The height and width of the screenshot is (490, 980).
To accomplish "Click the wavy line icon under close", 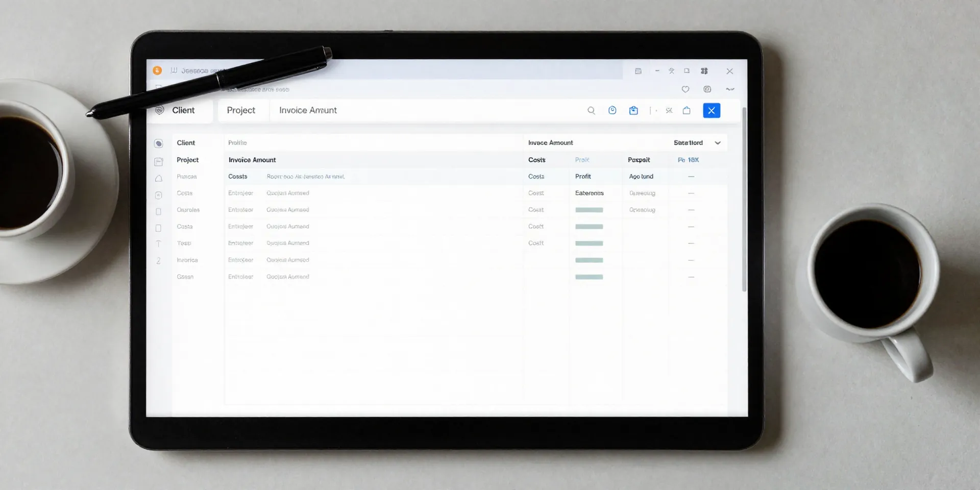I will (x=730, y=89).
